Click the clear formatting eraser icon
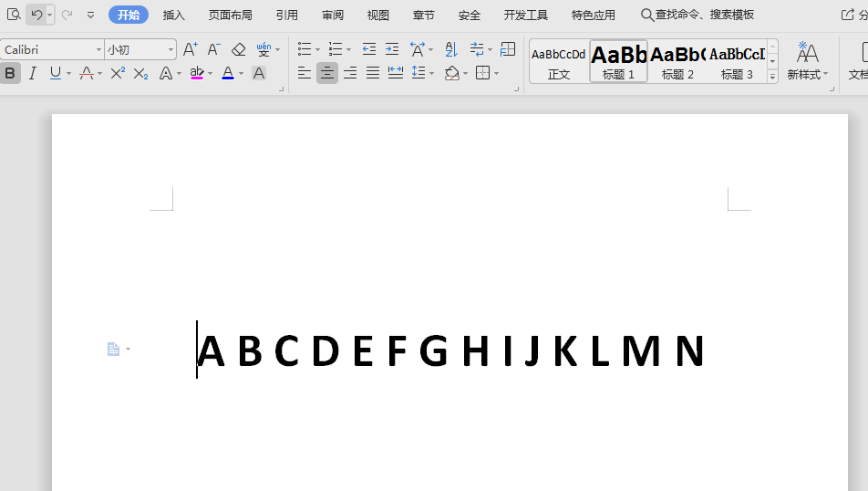Screen dimensions: 868x491 239,49
